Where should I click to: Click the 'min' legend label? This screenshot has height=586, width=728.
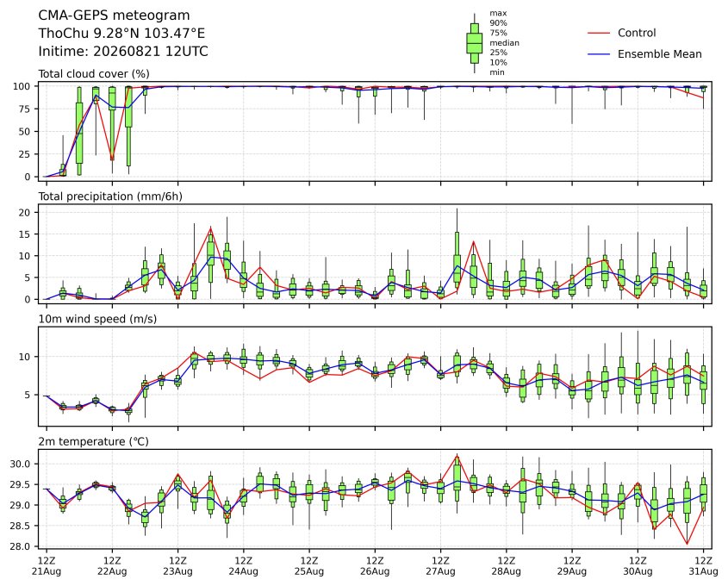(497, 72)
